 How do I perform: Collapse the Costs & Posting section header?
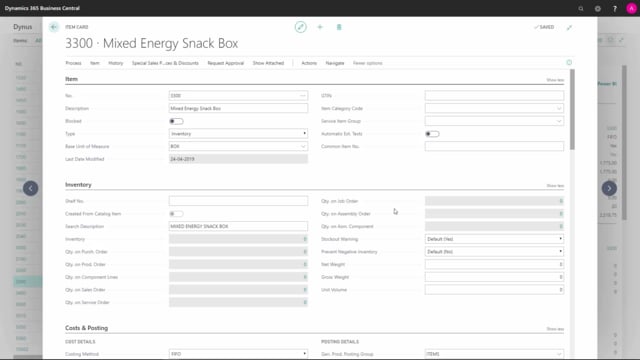[87, 328]
